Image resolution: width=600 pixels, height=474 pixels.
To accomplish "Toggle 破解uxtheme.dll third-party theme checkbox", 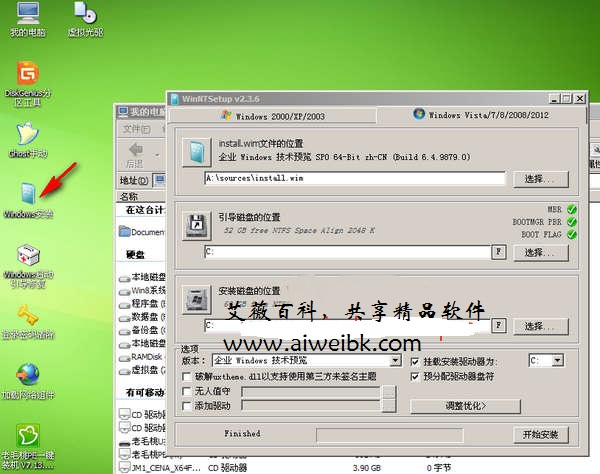I will (x=187, y=377).
